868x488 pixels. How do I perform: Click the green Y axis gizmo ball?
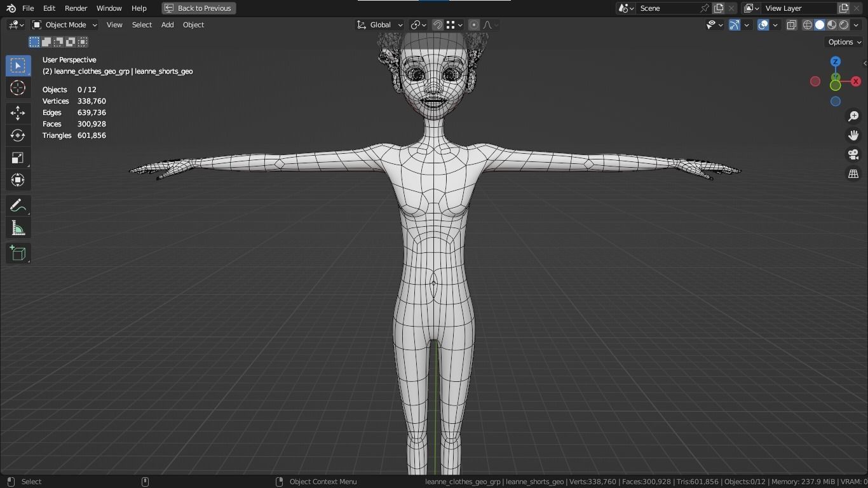(836, 85)
